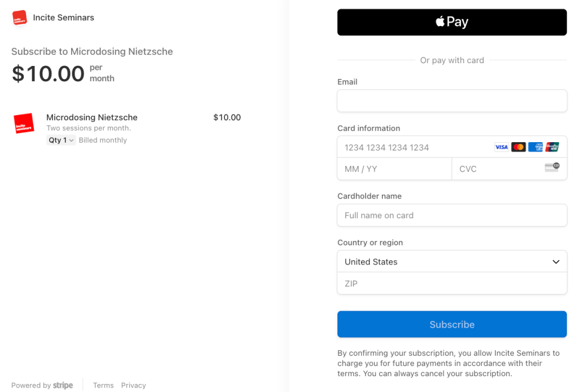Image resolution: width=577 pixels, height=392 pixels.
Task: Click the CVC card hint icon
Action: tap(552, 168)
